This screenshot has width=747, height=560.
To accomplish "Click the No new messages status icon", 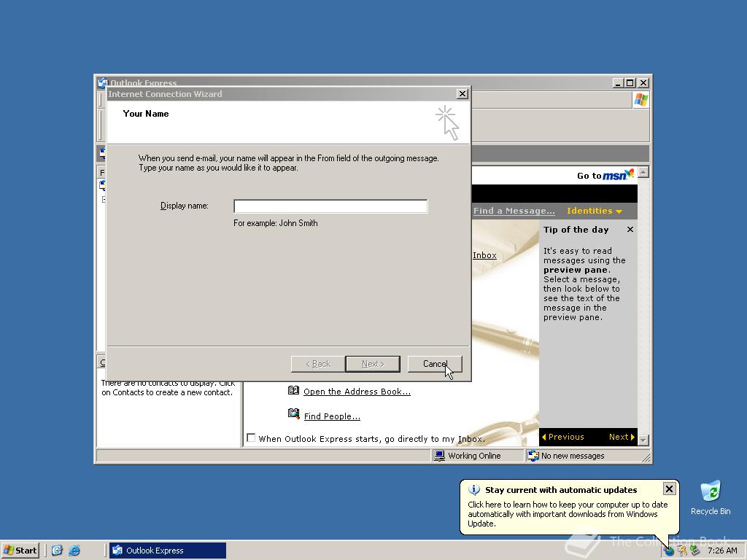I will pyautogui.click(x=533, y=456).
